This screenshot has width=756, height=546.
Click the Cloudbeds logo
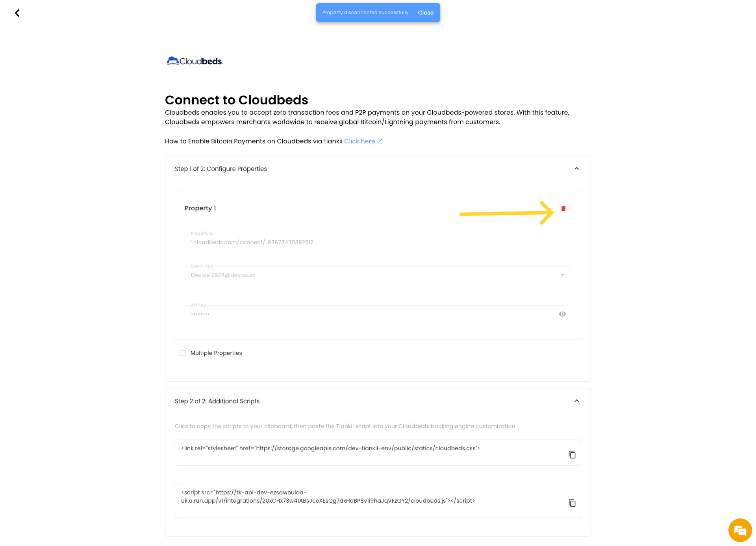[195, 61]
